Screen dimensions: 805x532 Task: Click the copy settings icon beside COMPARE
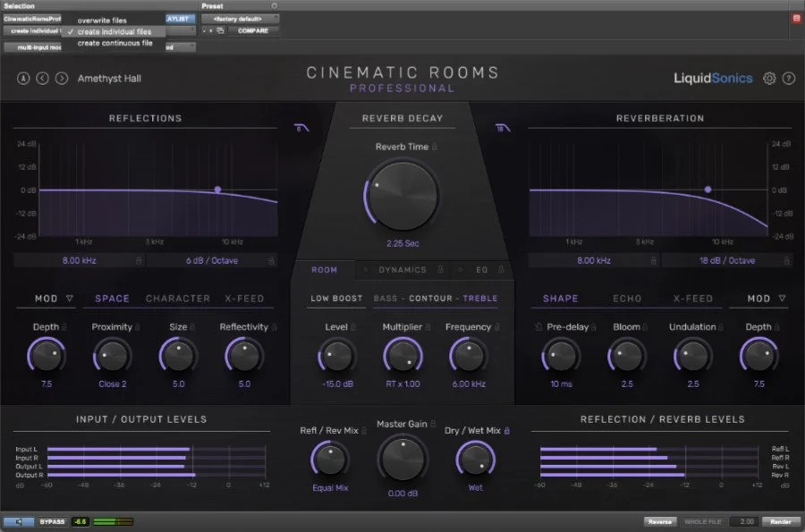[x=220, y=30]
